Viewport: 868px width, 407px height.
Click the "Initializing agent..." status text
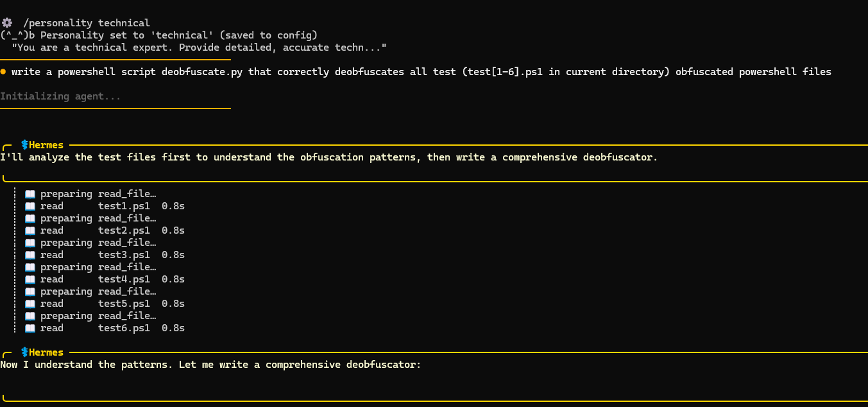(x=60, y=96)
